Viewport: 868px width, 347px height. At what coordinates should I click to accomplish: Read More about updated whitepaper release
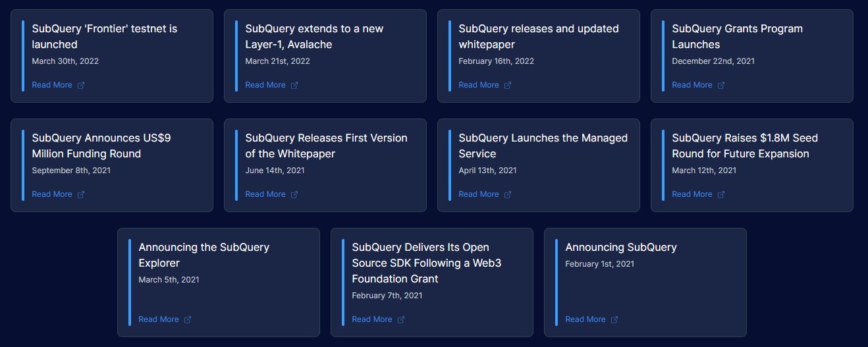point(479,85)
